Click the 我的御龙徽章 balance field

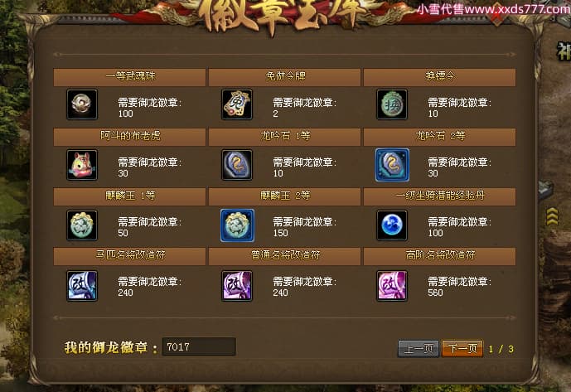(x=199, y=346)
